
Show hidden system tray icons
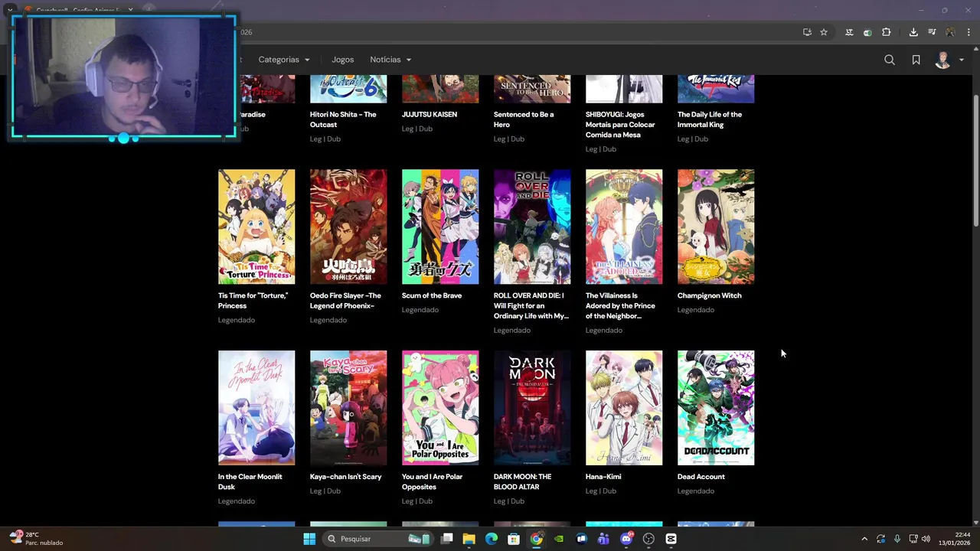point(864,539)
